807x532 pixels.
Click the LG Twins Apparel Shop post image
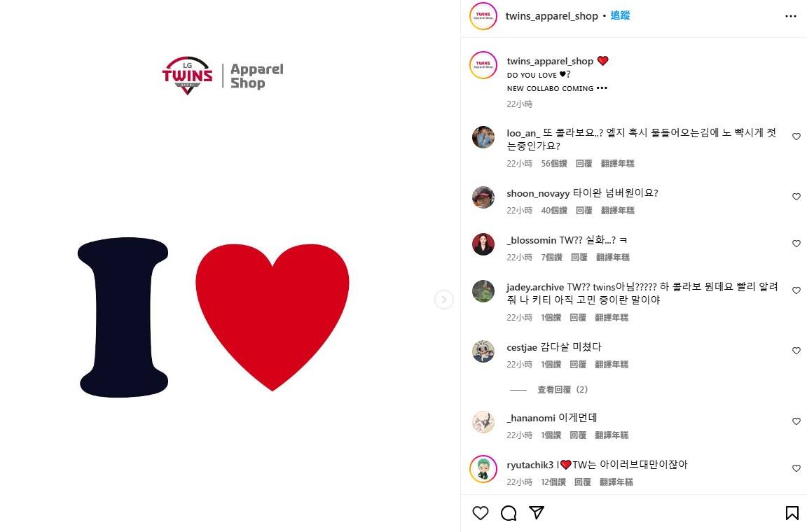(x=230, y=266)
